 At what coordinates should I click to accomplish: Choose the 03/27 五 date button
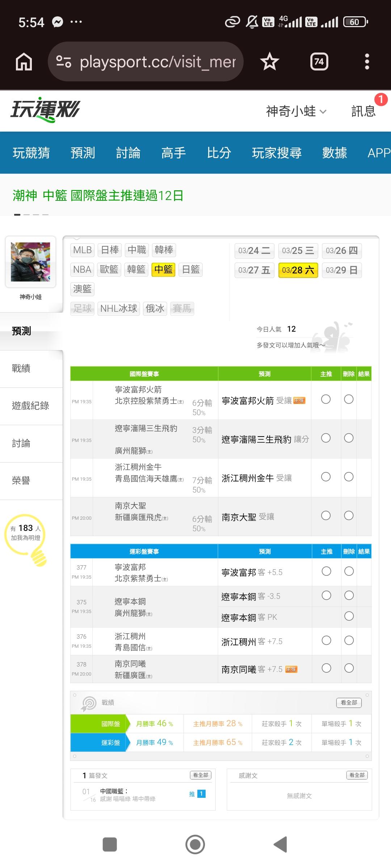pos(254,270)
